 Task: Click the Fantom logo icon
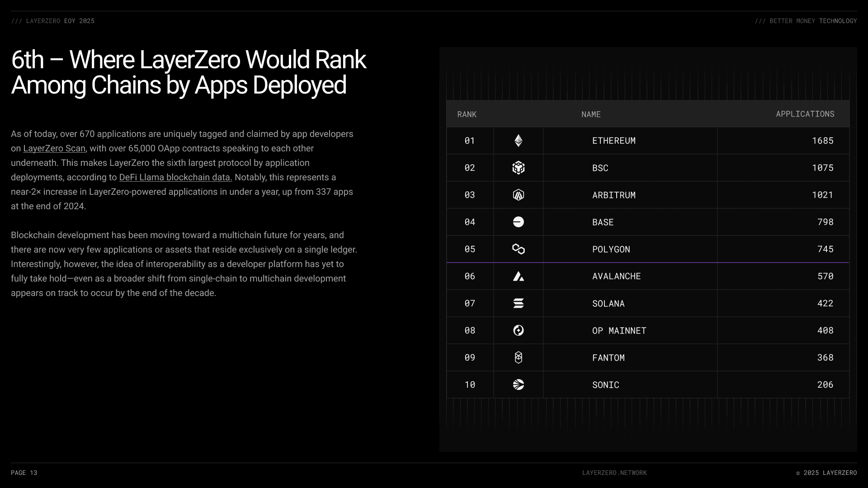(519, 357)
